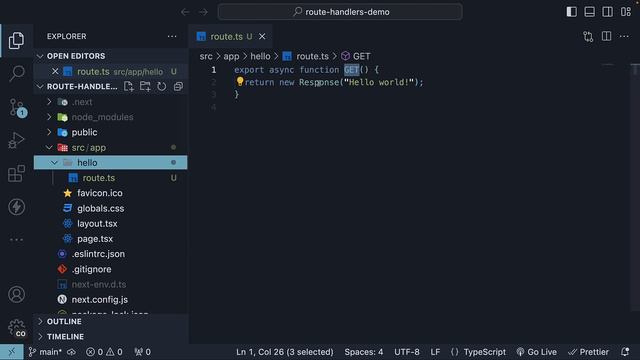
Task: Open changes compare icon in editor toolbar
Action: click(588, 36)
